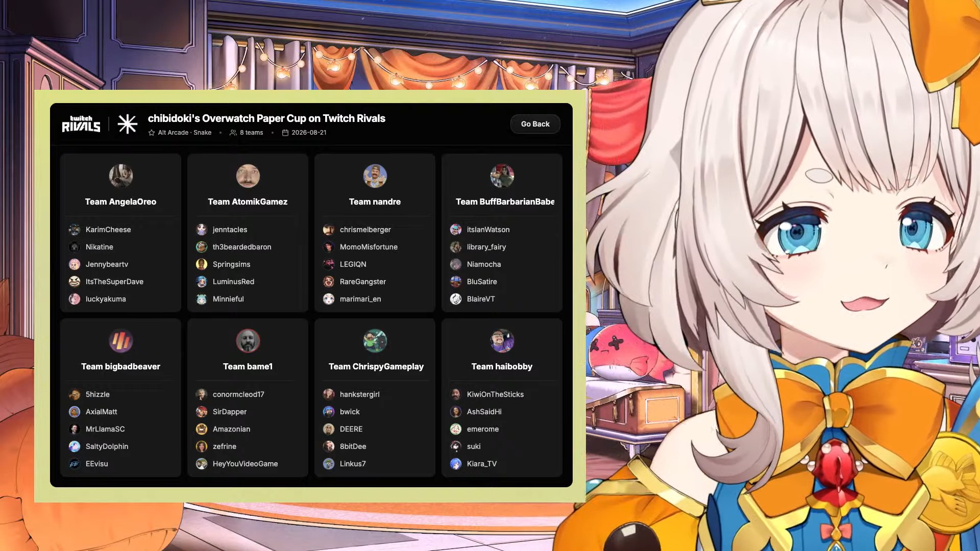The image size is (980, 551).
Task: Select the Springsims avatar icon
Action: point(202,264)
